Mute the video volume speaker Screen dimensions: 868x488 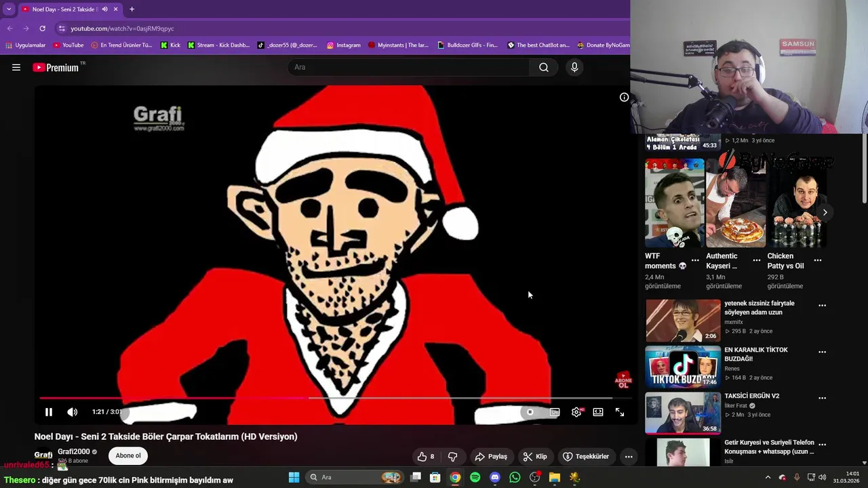pyautogui.click(x=73, y=412)
